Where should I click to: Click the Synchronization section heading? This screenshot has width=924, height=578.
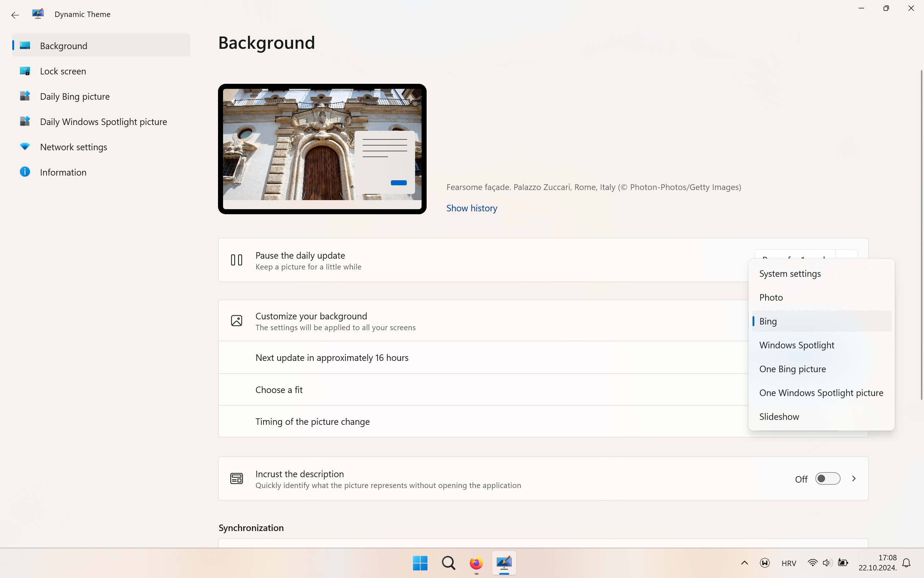[251, 527]
